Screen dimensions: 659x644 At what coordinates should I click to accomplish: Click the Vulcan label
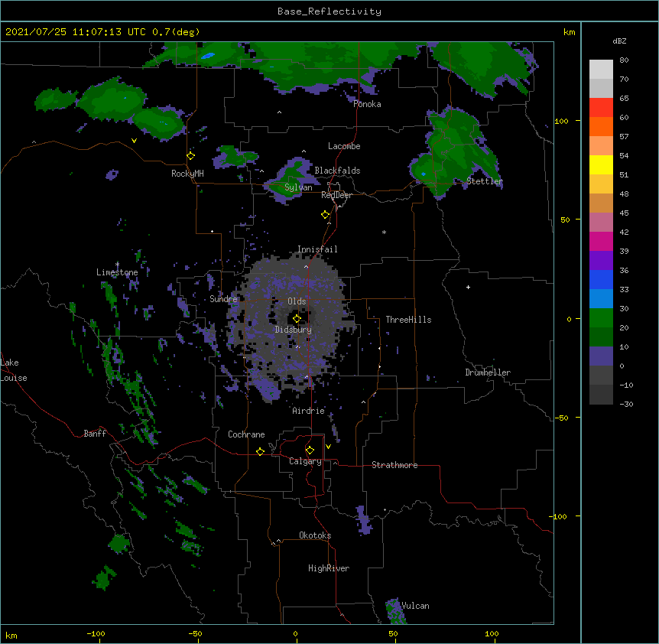[415, 606]
